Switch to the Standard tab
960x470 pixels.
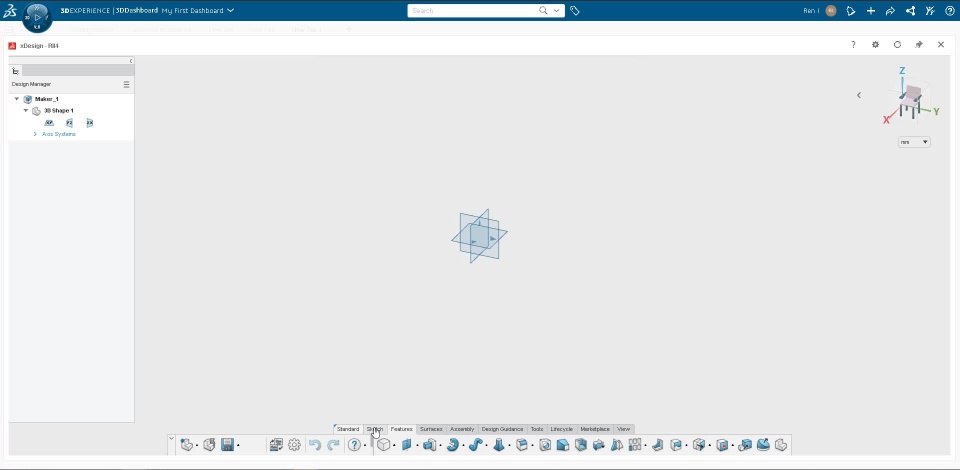click(x=348, y=429)
